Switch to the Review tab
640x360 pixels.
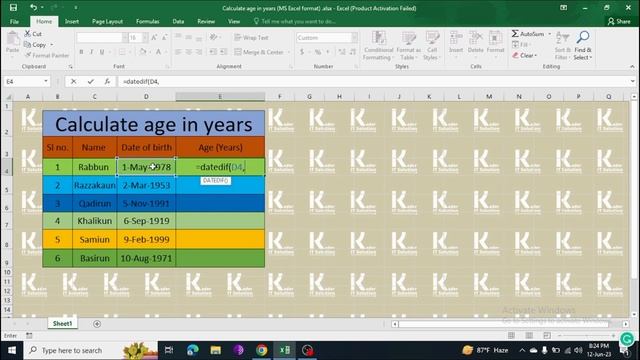click(x=206, y=21)
